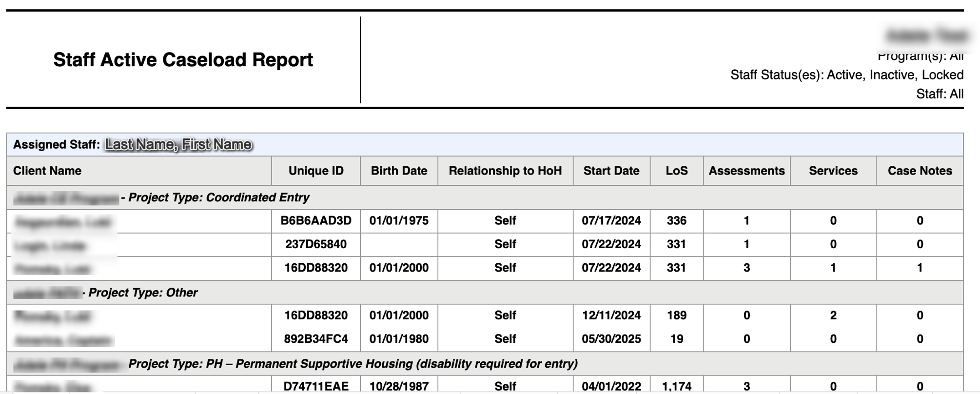Screen dimensions: 980x394
Task: Click Unique ID B6B6AAD3D
Action: click(316, 221)
